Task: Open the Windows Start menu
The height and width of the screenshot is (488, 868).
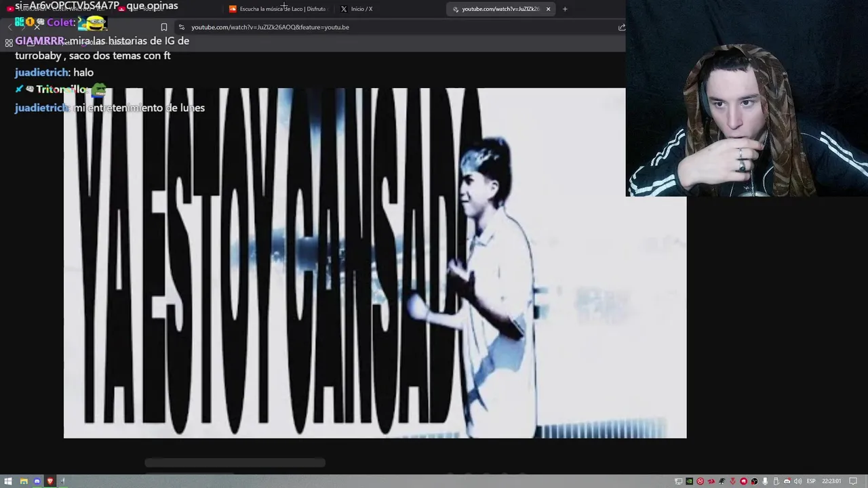Action: point(9,481)
